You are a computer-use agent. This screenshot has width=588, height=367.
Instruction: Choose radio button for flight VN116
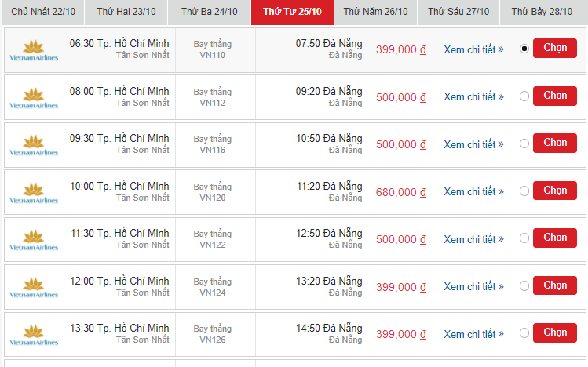524,144
